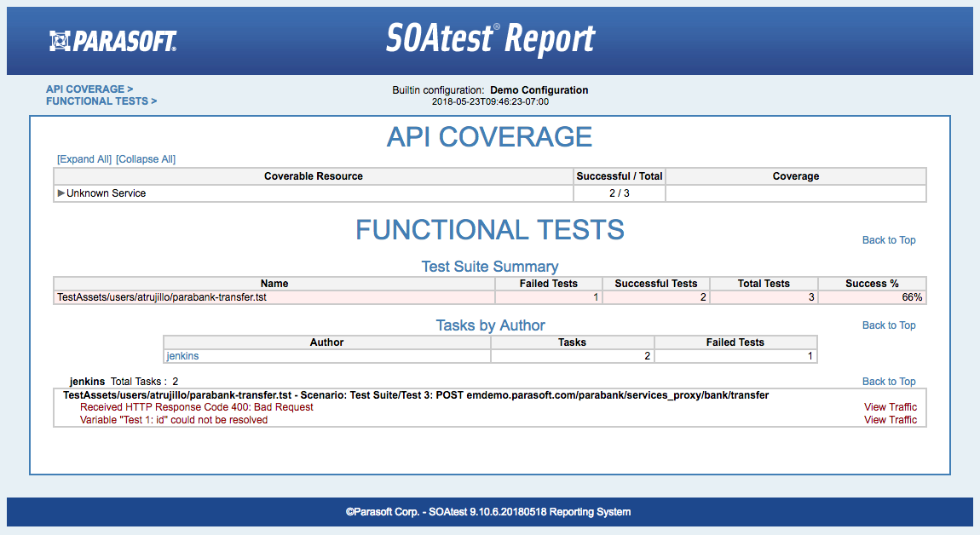The image size is (980, 535).
Task: Click the SOAtest Report title
Action: pyautogui.click(x=491, y=39)
